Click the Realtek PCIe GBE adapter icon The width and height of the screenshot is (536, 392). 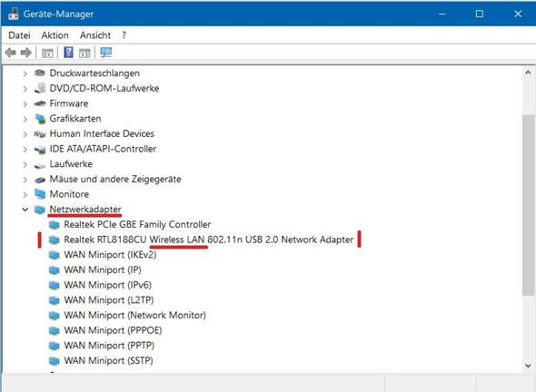[54, 225]
